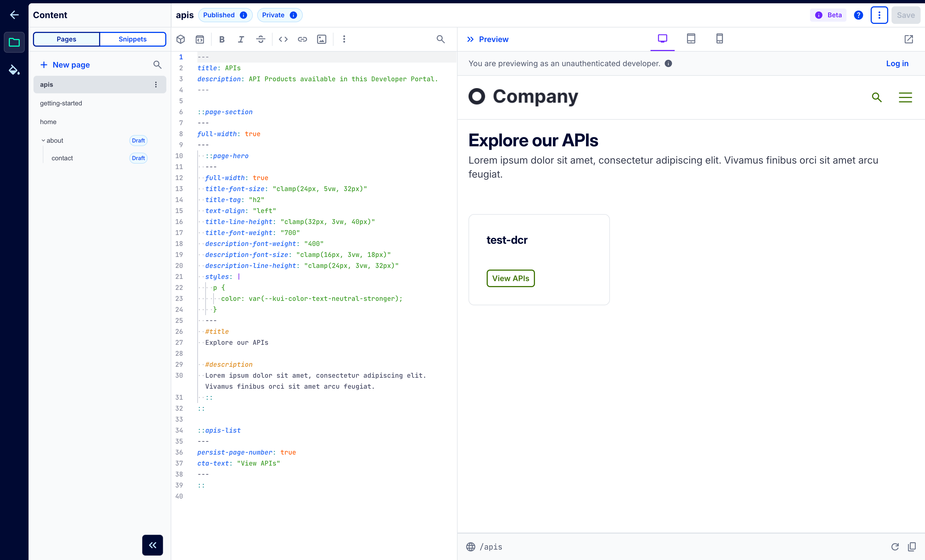
Task: Collapse the sidebar with double-chevron button
Action: click(152, 545)
